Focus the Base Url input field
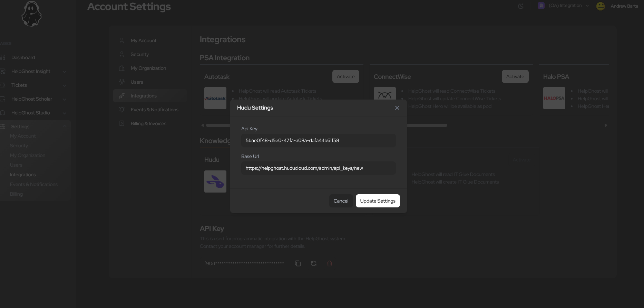This screenshot has height=308, width=644. [318, 168]
